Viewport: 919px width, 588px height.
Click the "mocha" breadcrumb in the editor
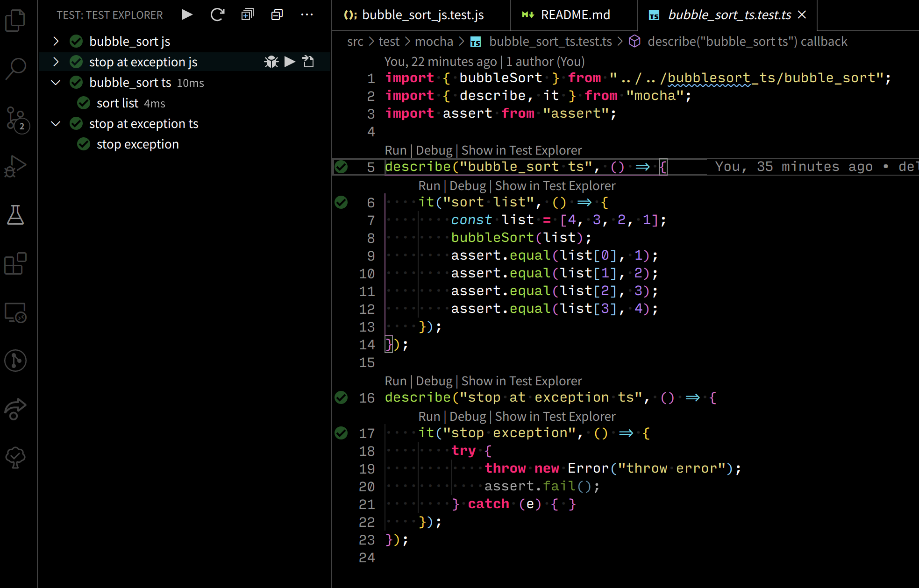pos(434,41)
